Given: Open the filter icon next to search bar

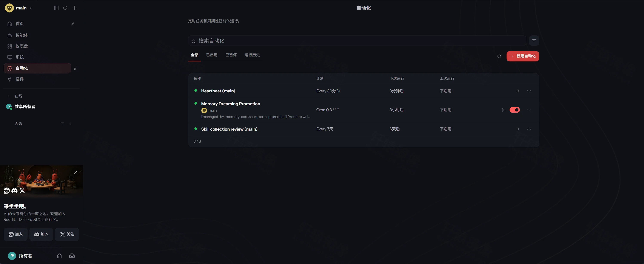Looking at the screenshot, I should point(534,41).
